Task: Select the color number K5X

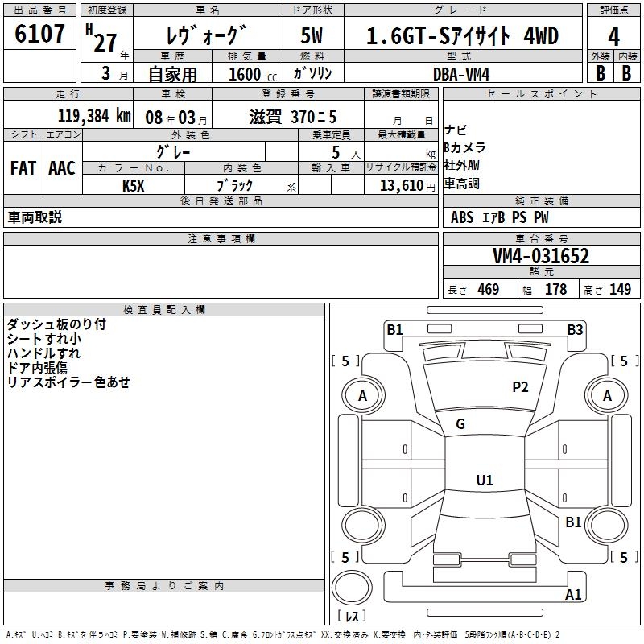Action: (x=134, y=186)
